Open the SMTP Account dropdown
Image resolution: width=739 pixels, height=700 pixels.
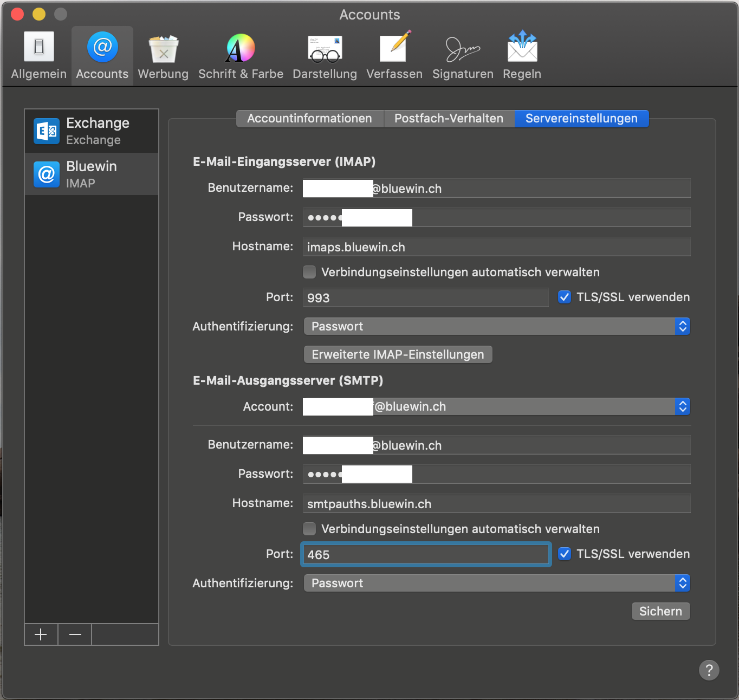coord(496,406)
